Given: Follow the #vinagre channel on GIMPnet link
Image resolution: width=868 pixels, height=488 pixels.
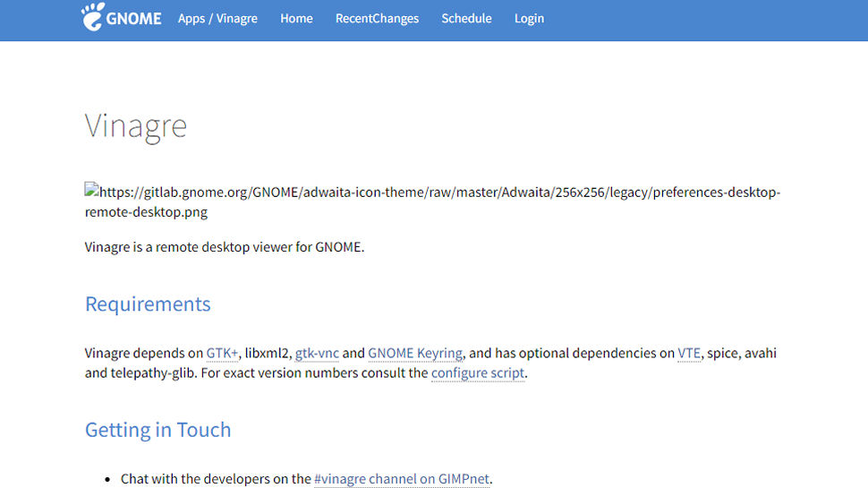Looking at the screenshot, I should point(402,479).
